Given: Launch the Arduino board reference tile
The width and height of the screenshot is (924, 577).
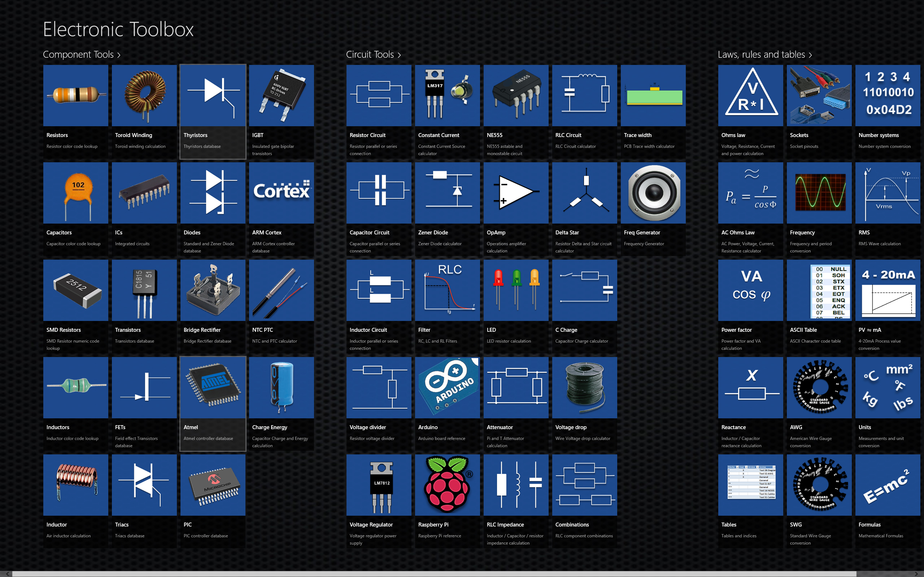Looking at the screenshot, I should coord(447,387).
